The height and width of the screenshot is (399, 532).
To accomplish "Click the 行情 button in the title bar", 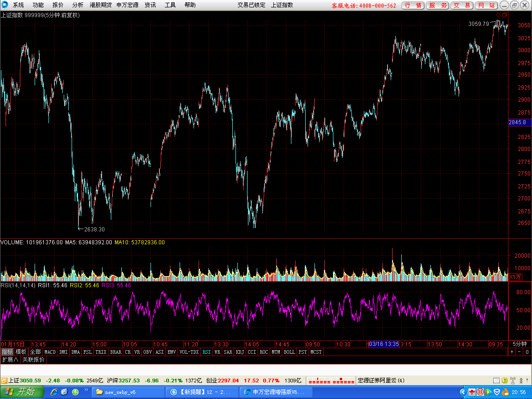I will 413,6.
